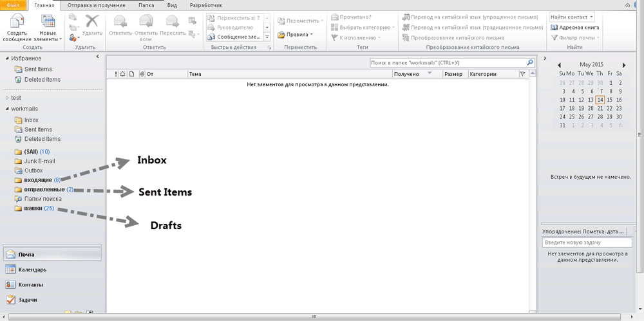The image size is (644, 321).
Task: Switch to the Вид tab
Action: 173,6
